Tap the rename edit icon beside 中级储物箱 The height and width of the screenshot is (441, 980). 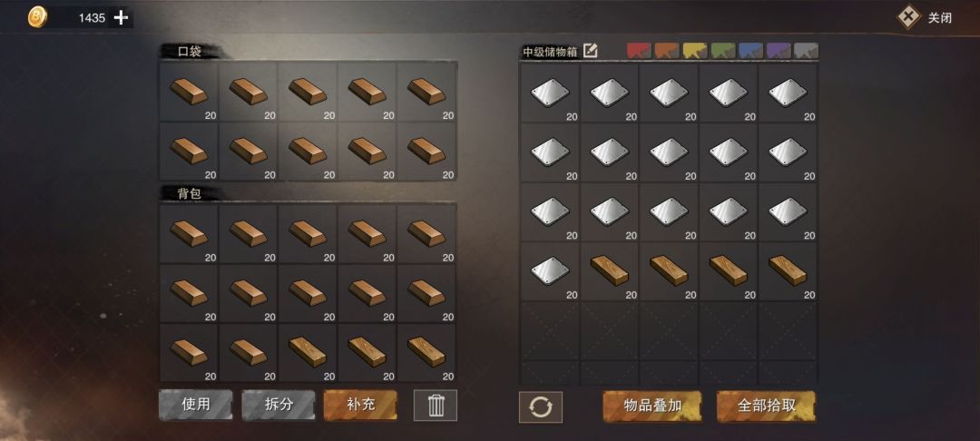[590, 51]
